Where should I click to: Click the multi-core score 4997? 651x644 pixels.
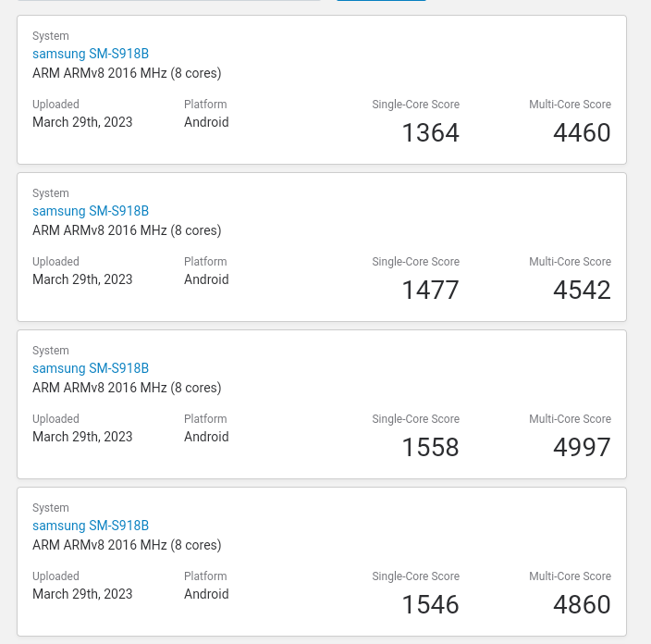point(582,448)
